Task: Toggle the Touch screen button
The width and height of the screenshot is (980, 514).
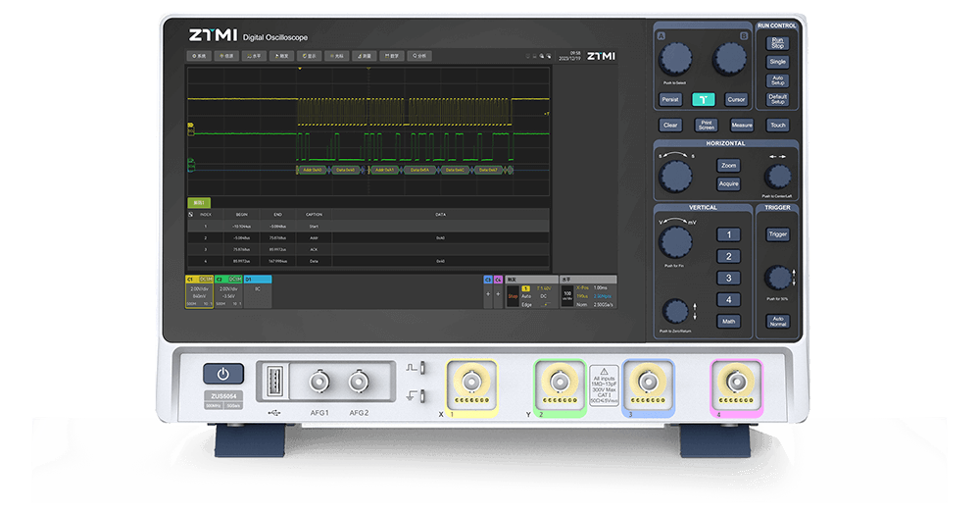Action: (777, 125)
